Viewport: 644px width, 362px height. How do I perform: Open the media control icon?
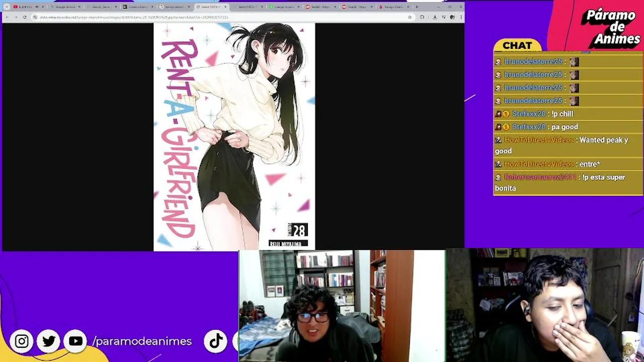pos(444,17)
